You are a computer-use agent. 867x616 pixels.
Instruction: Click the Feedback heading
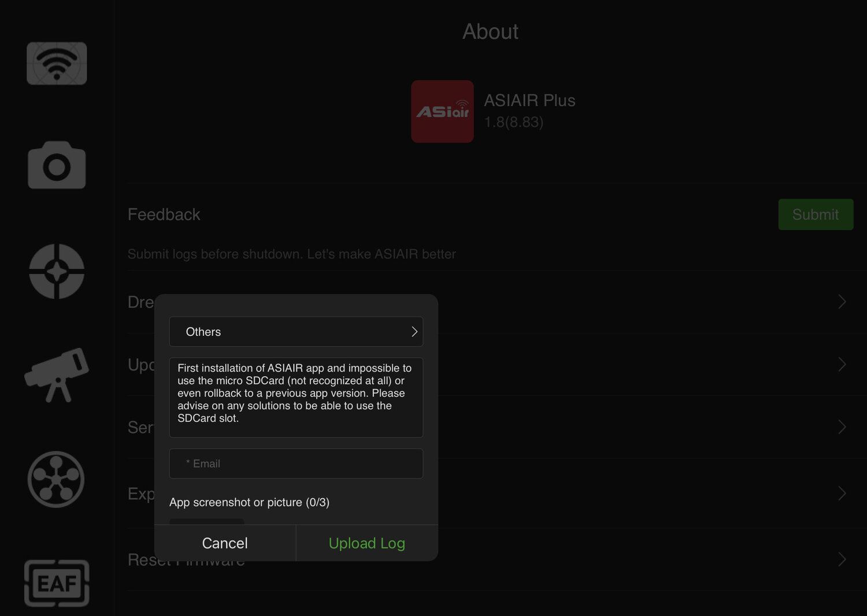click(164, 214)
